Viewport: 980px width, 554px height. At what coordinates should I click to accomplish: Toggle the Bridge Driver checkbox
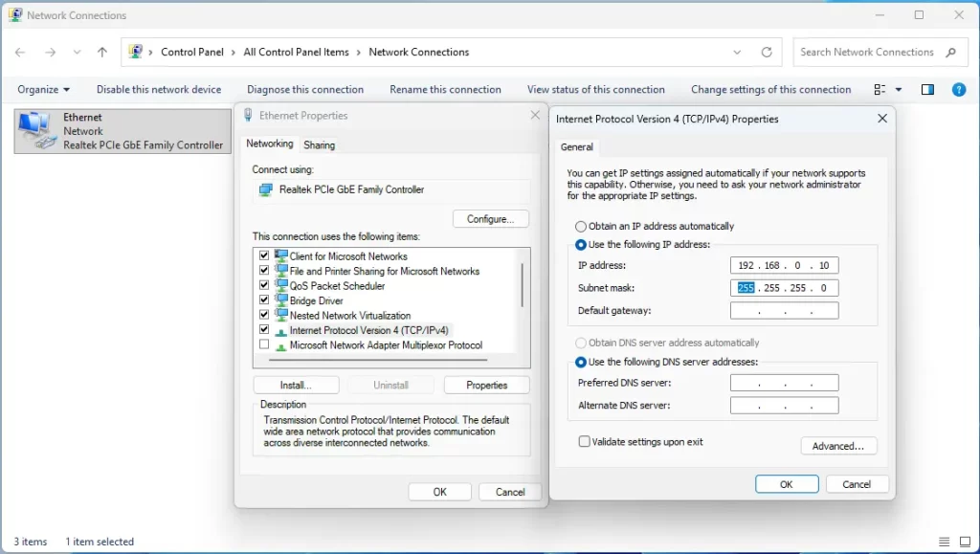264,300
